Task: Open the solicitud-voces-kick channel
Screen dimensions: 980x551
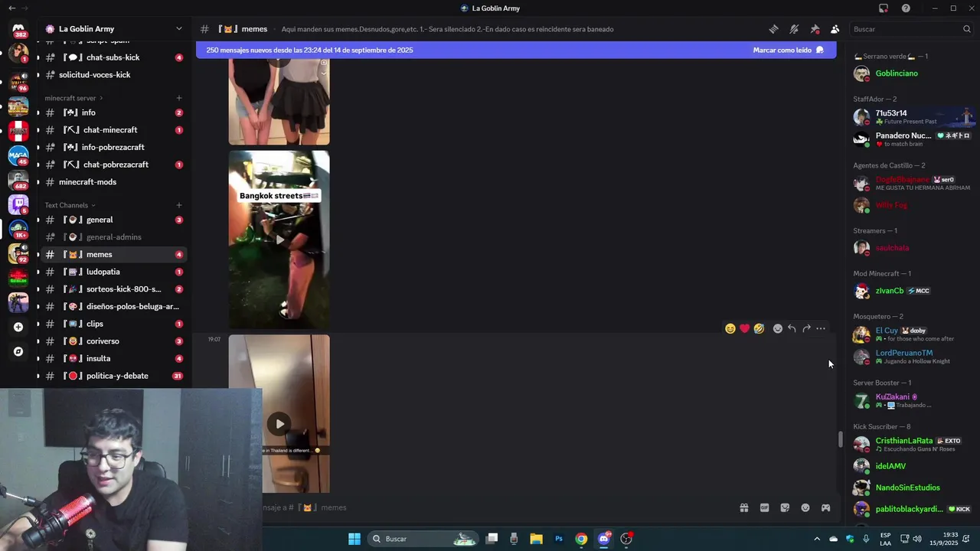Action: click(113, 75)
